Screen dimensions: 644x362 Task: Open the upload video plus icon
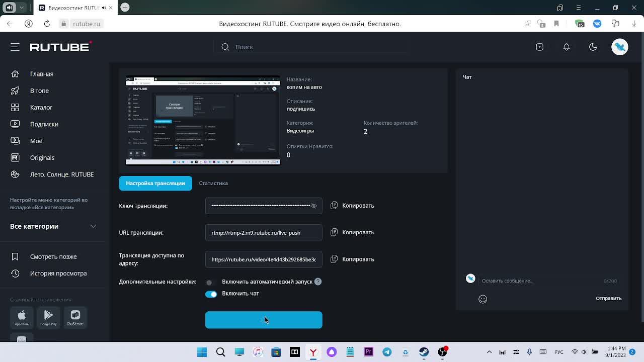click(539, 47)
